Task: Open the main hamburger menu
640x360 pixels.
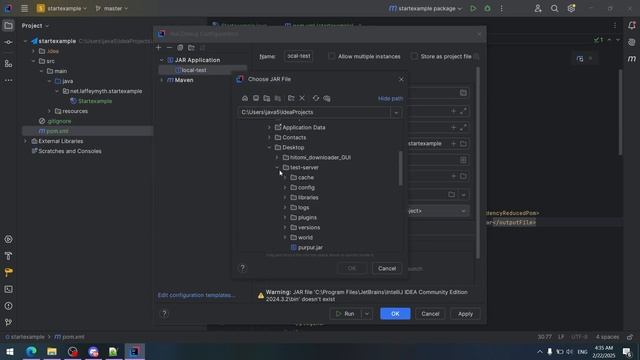Action: 24,9
